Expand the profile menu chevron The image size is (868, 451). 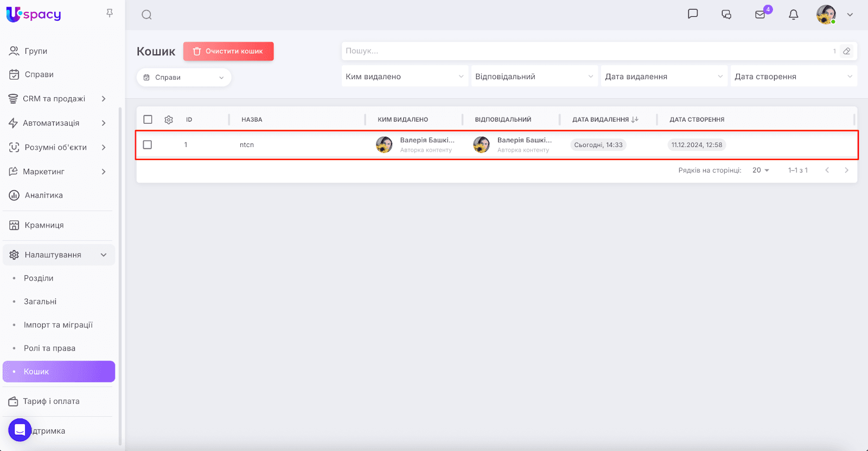[850, 15]
